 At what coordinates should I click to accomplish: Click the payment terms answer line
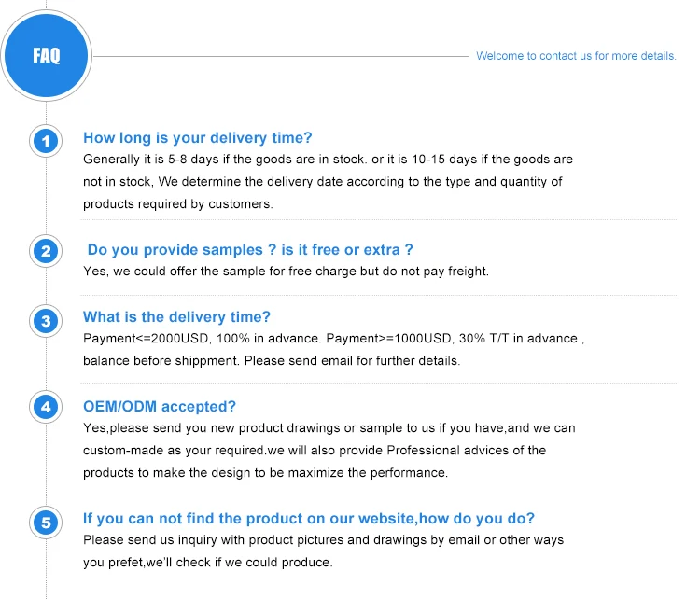[x=333, y=338]
